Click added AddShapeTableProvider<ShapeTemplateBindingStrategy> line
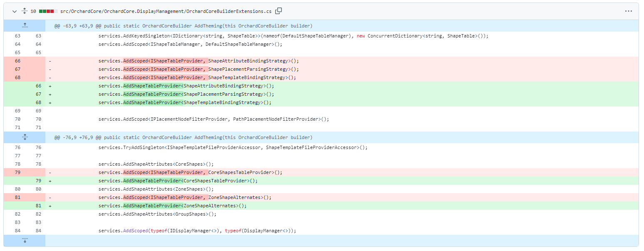The width and height of the screenshot is (644, 251). (x=185, y=102)
